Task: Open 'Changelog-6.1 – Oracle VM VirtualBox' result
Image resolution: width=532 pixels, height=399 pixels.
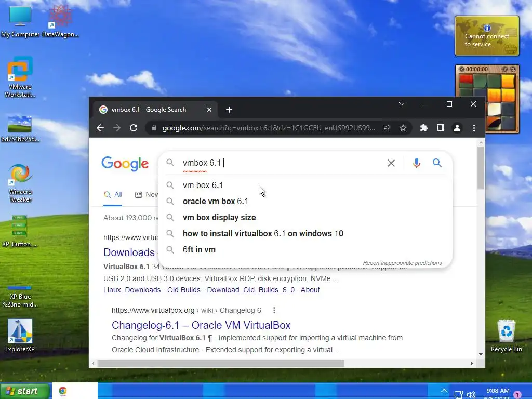Action: [201, 325]
